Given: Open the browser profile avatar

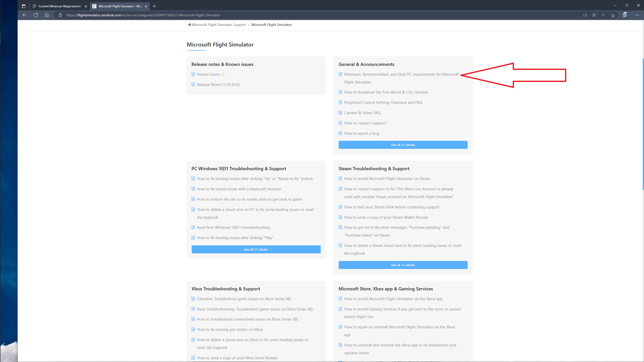Looking at the screenshot, I should click(625, 15).
